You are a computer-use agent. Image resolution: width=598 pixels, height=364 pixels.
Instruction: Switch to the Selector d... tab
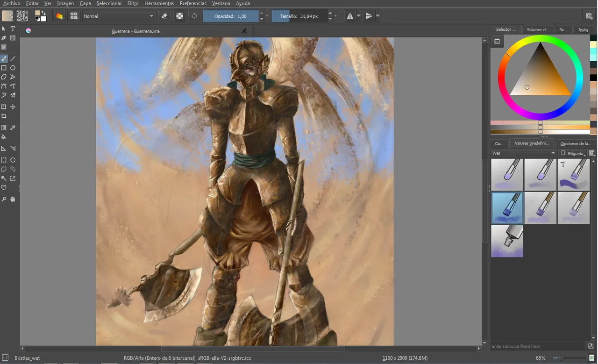pyautogui.click(x=537, y=29)
